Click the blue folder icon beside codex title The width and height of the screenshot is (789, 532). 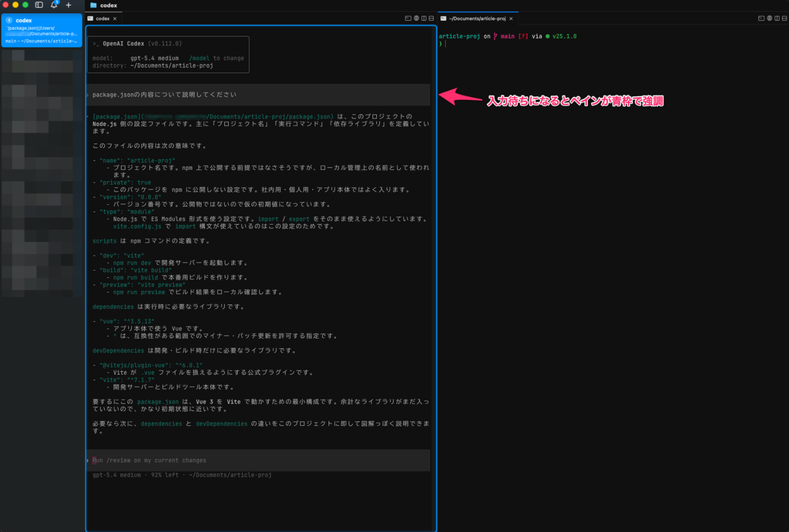click(x=93, y=5)
